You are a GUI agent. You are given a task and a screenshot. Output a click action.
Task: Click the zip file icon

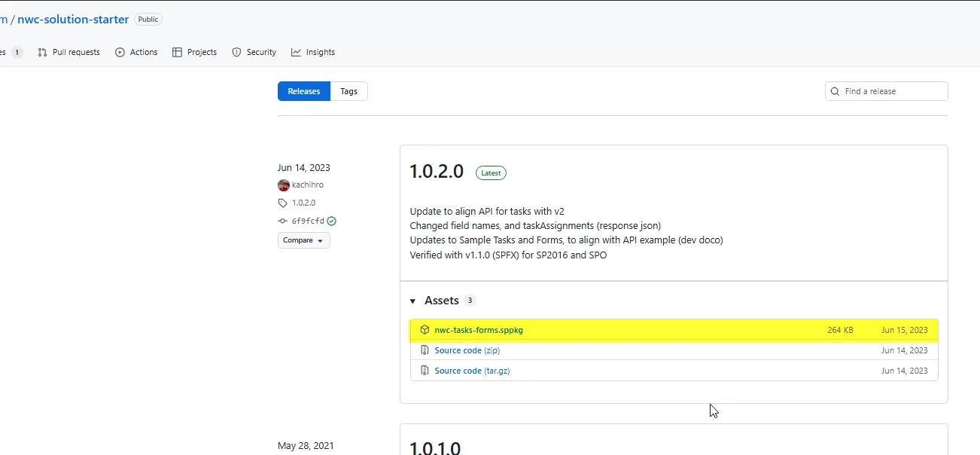pyautogui.click(x=425, y=350)
